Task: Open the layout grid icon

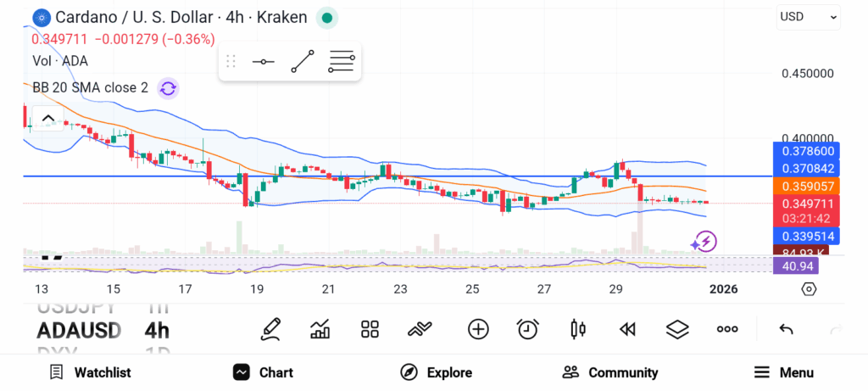Action: coord(370,329)
